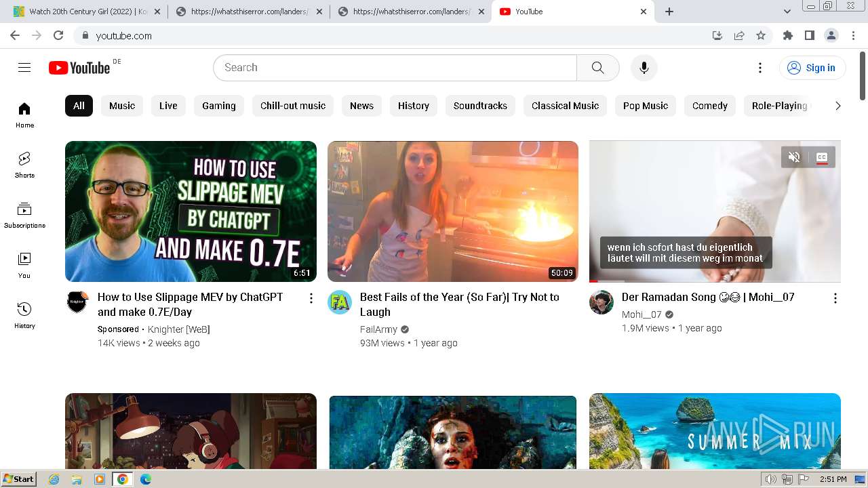Open the browser extensions puzzle icon

point(787,35)
